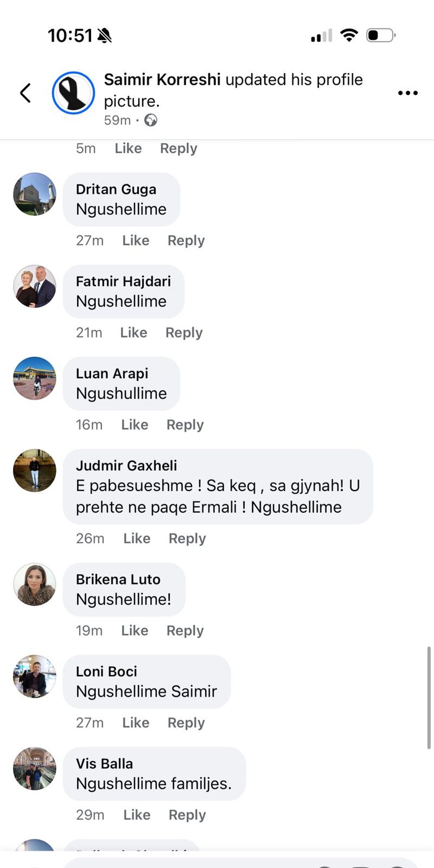Screen dimensions: 434x868
Task: Open Saimir Korreshi's name link in header
Action: [162, 80]
